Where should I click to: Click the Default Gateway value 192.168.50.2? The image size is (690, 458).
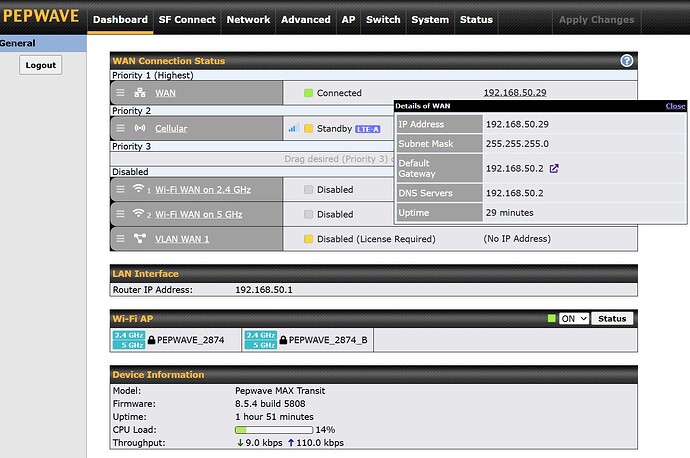514,169
